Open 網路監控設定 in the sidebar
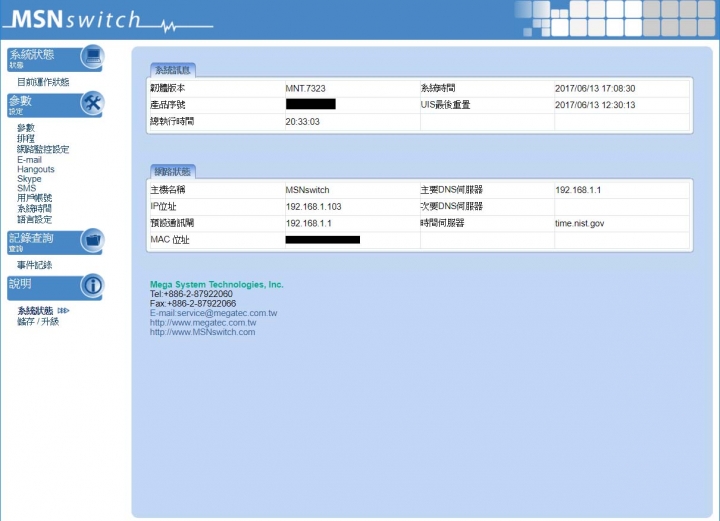Image resolution: width=720 pixels, height=521 pixels. 43,149
